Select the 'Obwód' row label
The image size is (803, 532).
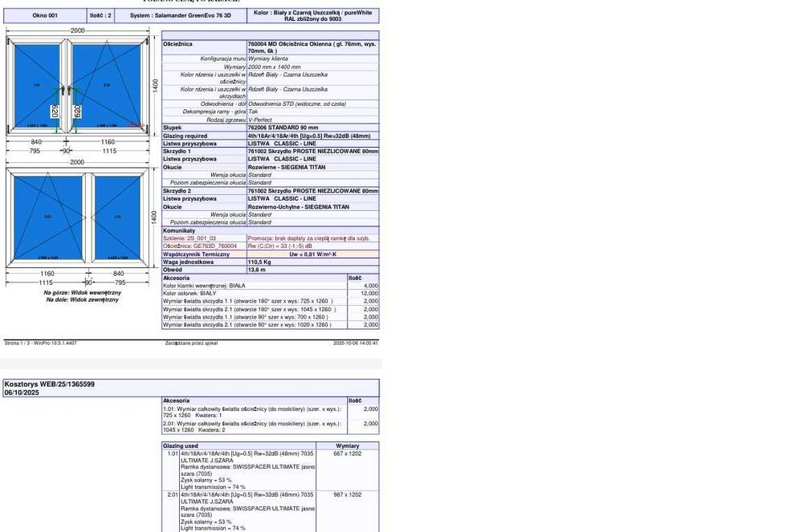coord(172,270)
